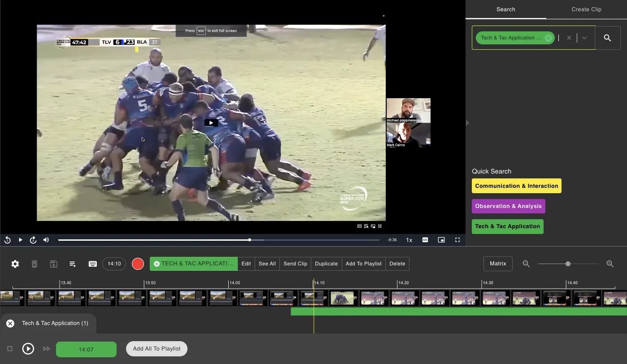Zoom in on the timeline
Image resolution: width=627 pixels, height=364 pixels.
click(x=610, y=264)
